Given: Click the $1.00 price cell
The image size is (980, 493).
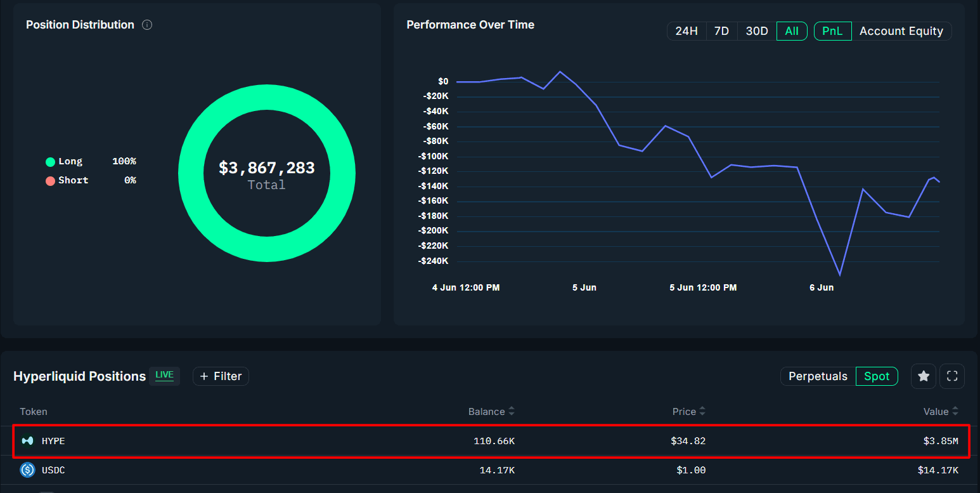Looking at the screenshot, I should tap(690, 470).
